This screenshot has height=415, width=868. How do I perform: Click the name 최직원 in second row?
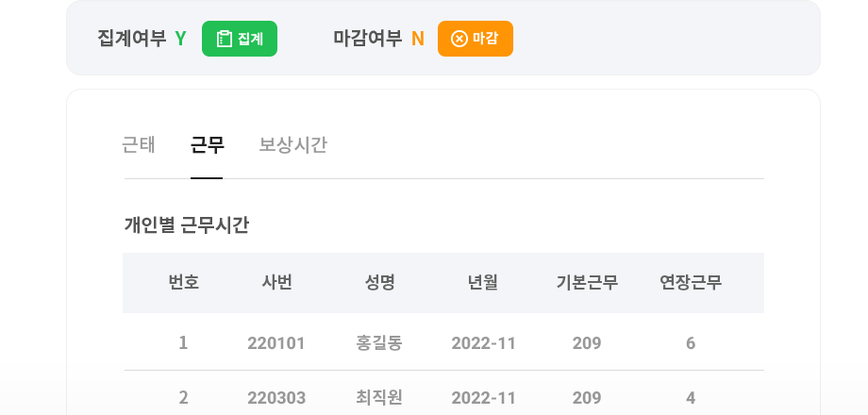[379, 398]
